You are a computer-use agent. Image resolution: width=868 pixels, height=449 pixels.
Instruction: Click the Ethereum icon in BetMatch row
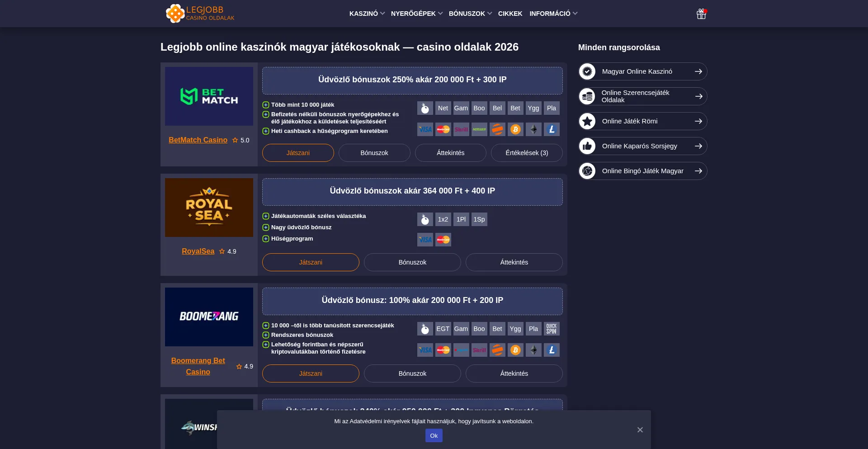[x=533, y=129]
